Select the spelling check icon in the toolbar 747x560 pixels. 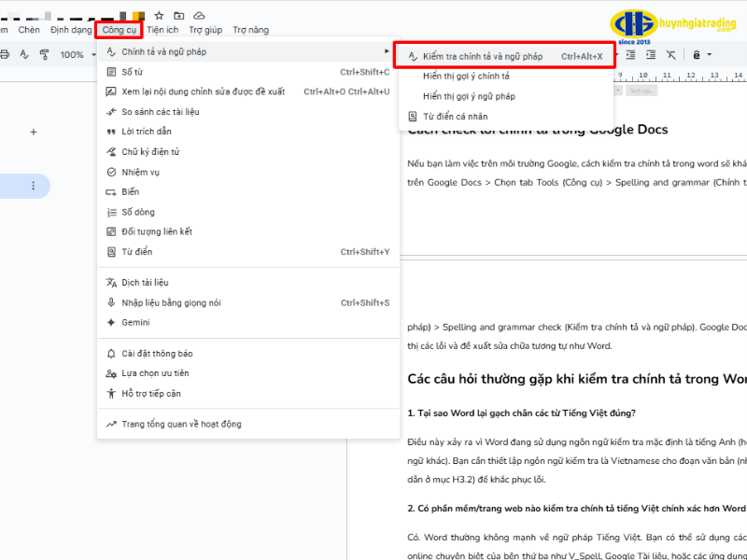click(x=24, y=55)
